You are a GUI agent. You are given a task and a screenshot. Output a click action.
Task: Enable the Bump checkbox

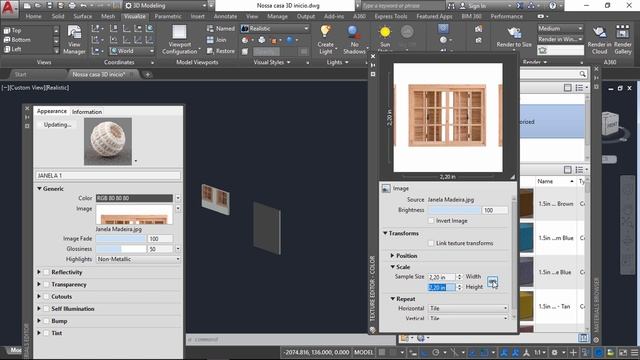point(47,321)
